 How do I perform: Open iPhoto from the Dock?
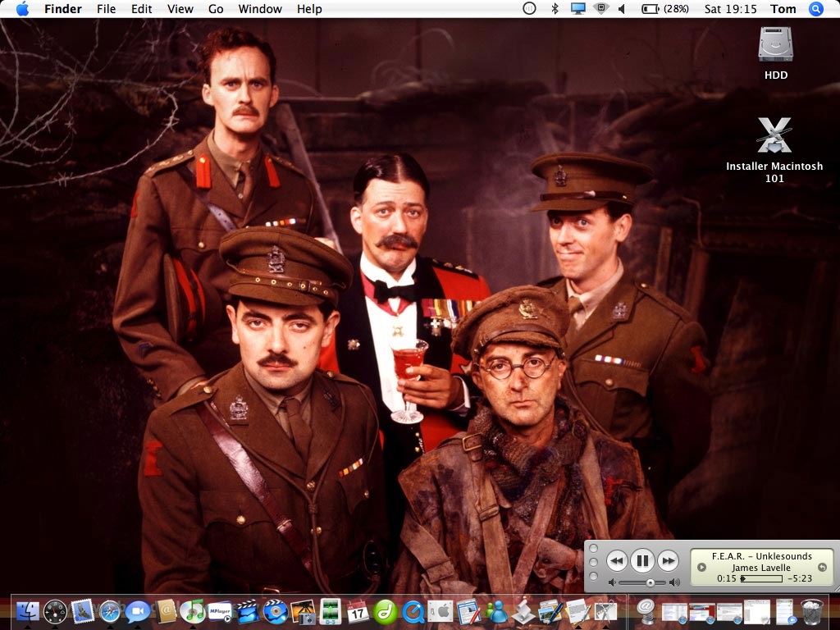[303, 611]
